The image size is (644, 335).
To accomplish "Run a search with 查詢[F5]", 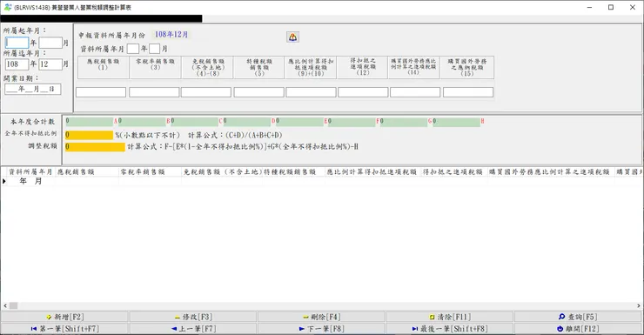I will pyautogui.click(x=578, y=317).
